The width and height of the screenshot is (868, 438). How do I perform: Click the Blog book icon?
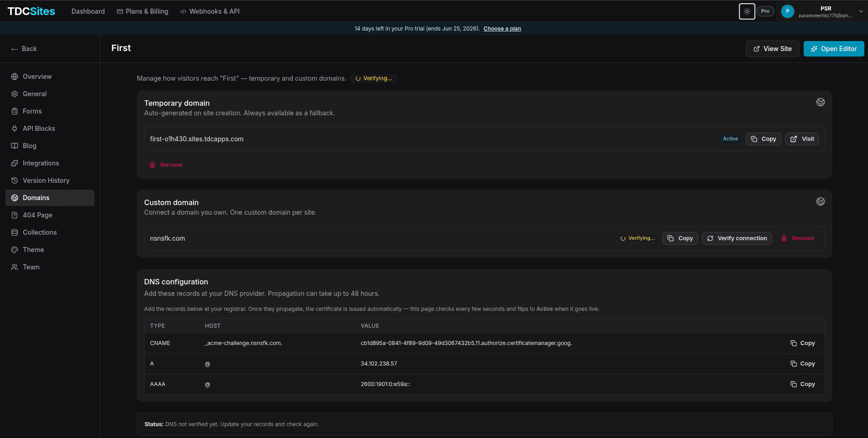[15, 146]
